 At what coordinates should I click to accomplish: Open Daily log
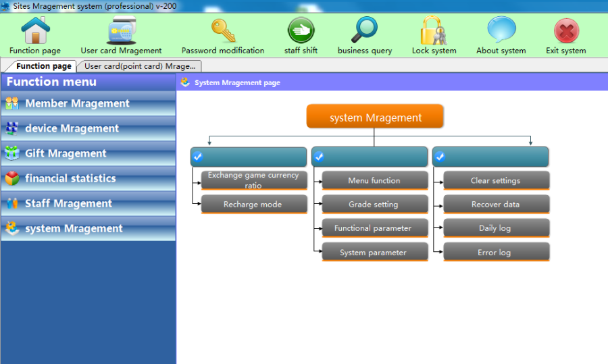497,228
